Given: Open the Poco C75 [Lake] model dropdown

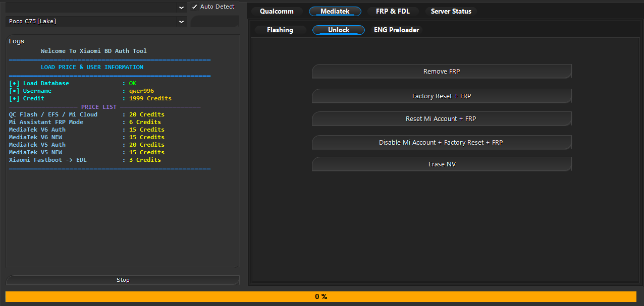Looking at the screenshot, I should [x=96, y=22].
